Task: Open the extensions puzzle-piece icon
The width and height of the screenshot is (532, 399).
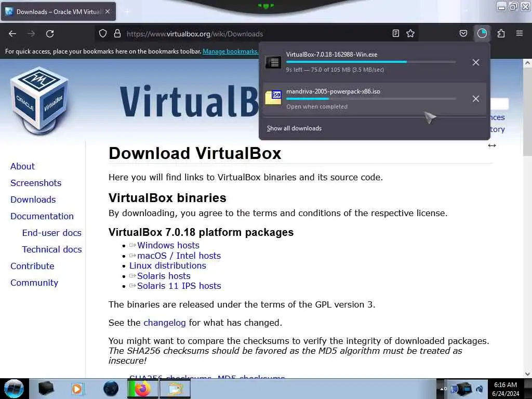Action: [501, 33]
